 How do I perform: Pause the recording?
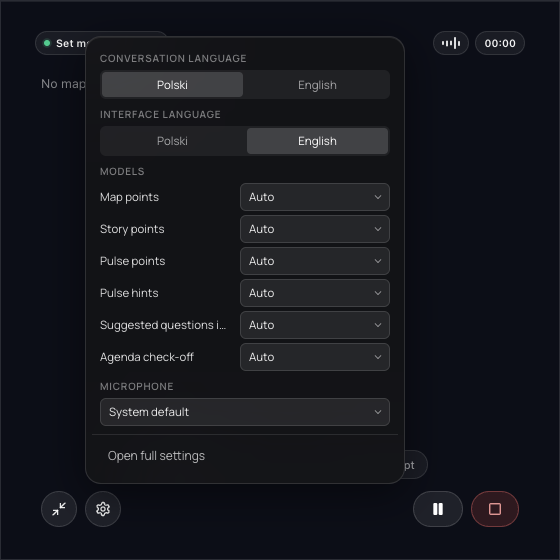click(438, 509)
